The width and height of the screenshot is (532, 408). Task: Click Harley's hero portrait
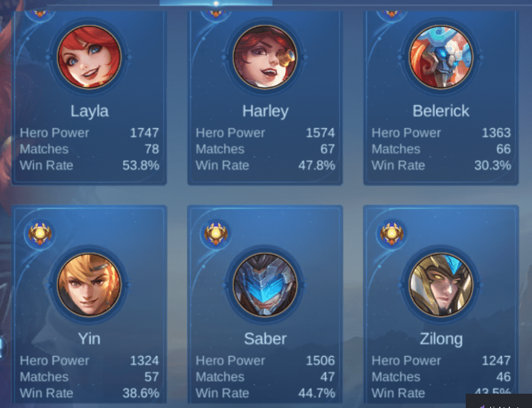pos(265,57)
